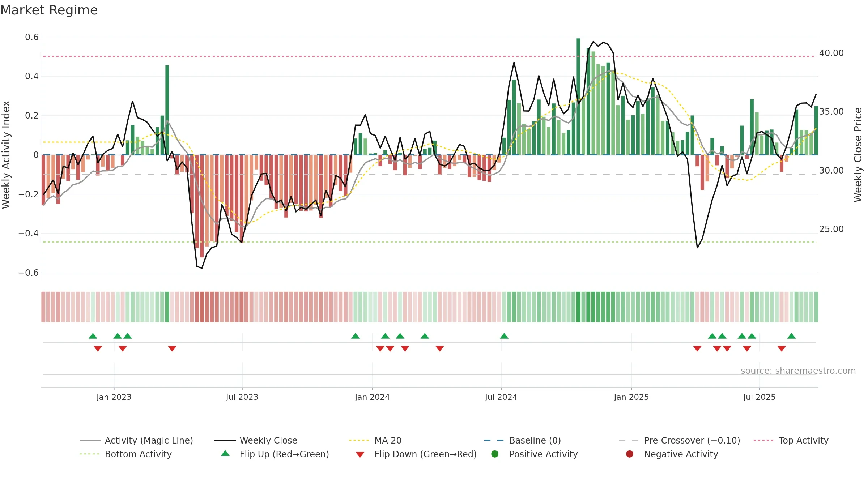Toggle Flip Up (Red→Green) legend entry
The height and width of the screenshot is (488, 868).
click(x=275, y=454)
